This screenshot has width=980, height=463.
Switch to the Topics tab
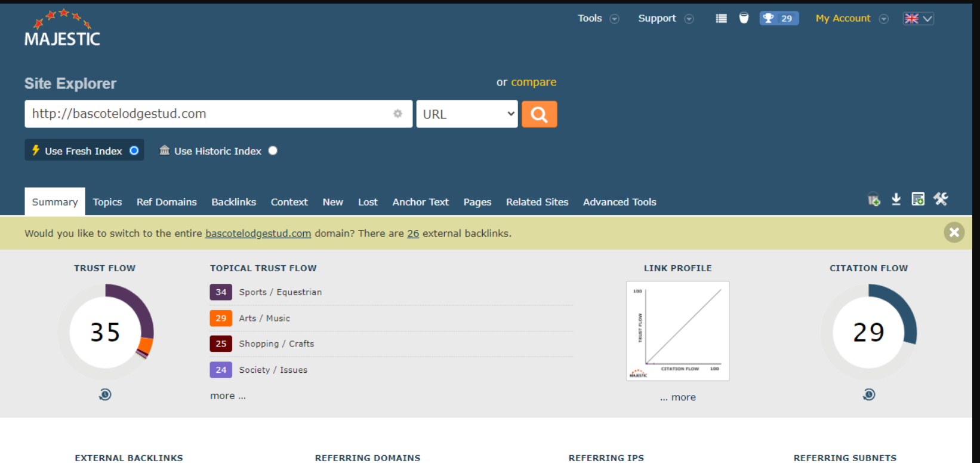(x=107, y=202)
